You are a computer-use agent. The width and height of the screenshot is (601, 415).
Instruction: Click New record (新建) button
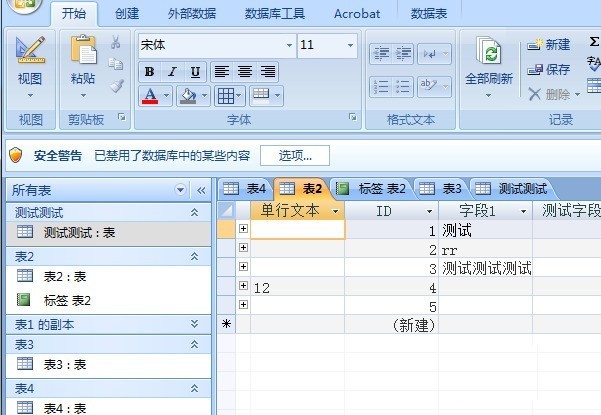coord(549,45)
